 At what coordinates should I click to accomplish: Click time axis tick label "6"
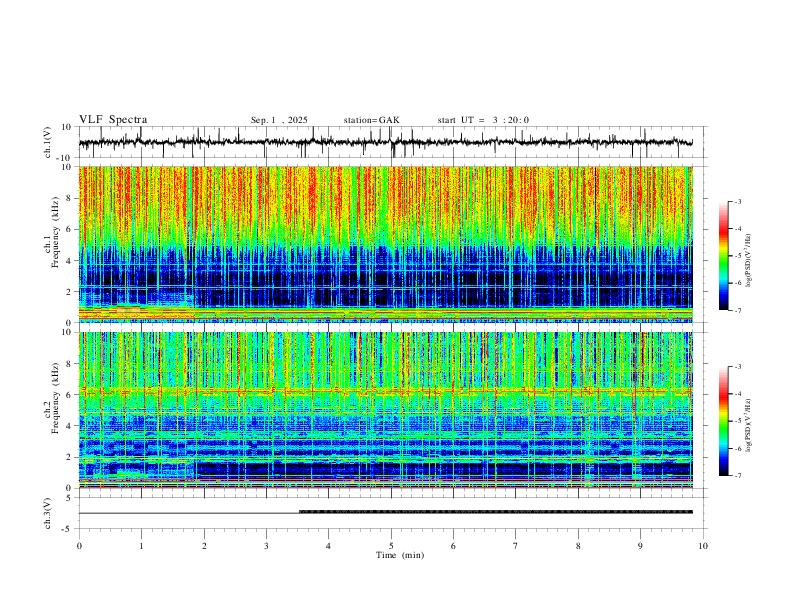453,546
